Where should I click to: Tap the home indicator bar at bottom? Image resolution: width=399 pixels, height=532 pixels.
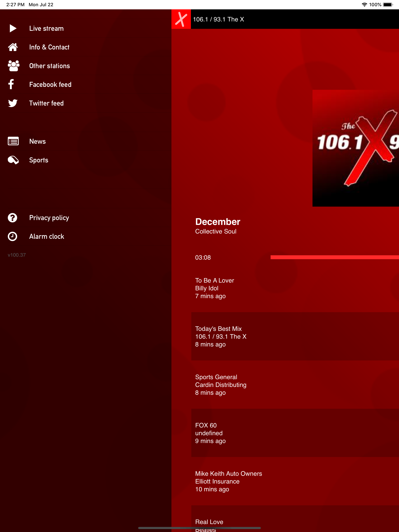pos(199,528)
